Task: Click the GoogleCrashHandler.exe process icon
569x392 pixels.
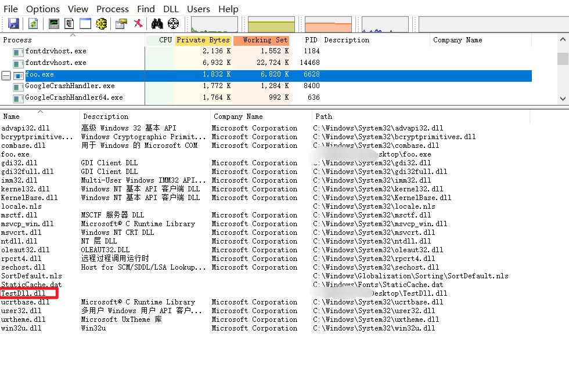Action: coord(18,88)
